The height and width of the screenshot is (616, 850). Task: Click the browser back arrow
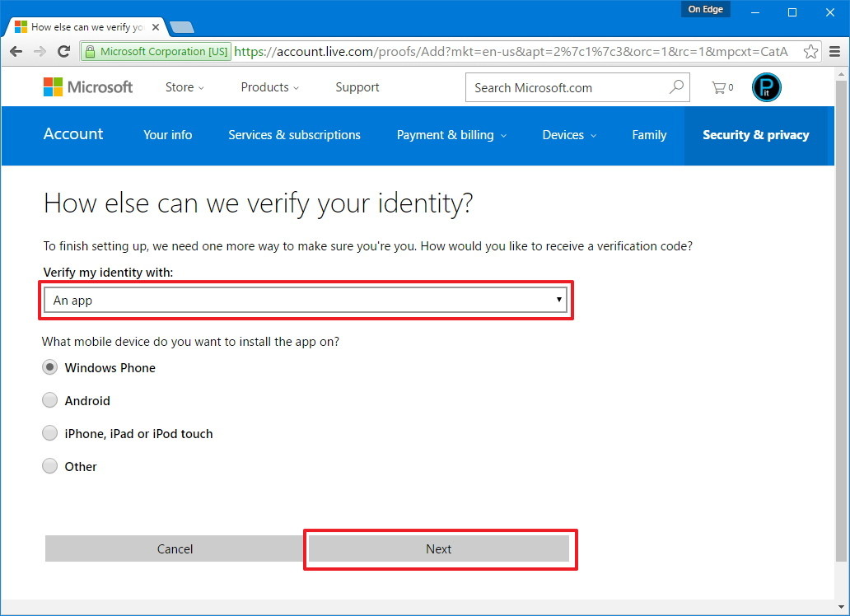[x=16, y=52]
